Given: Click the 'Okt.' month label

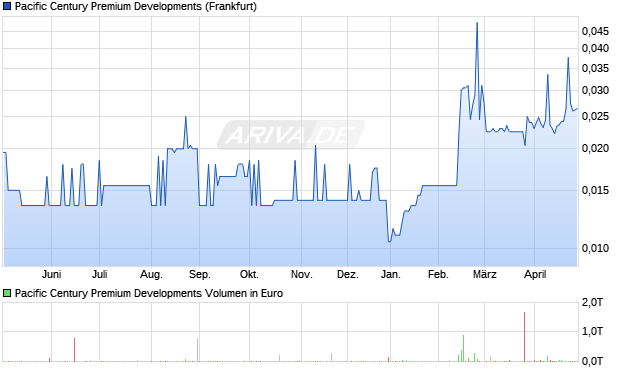Looking at the screenshot, I should click(250, 274).
